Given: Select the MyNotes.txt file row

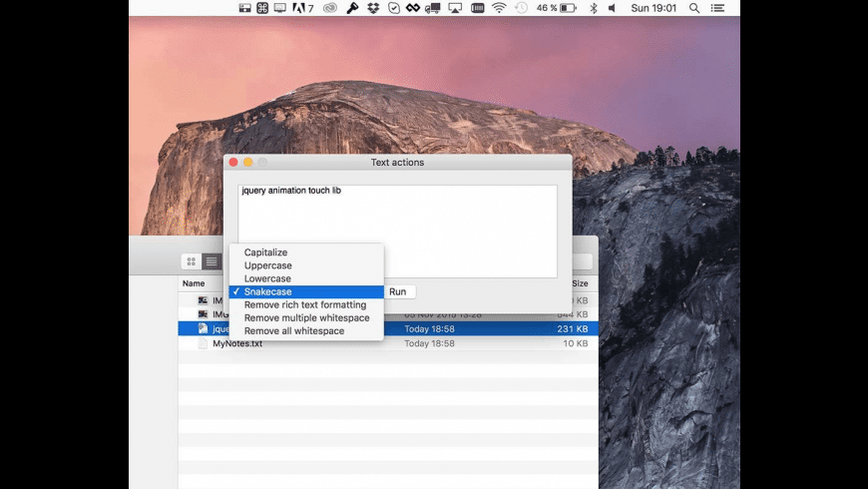Looking at the screenshot, I should [388, 343].
